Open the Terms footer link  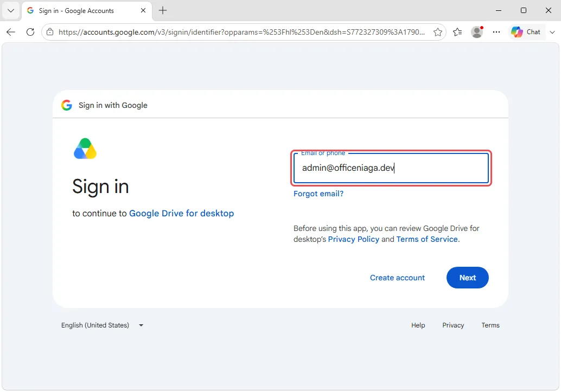(490, 325)
